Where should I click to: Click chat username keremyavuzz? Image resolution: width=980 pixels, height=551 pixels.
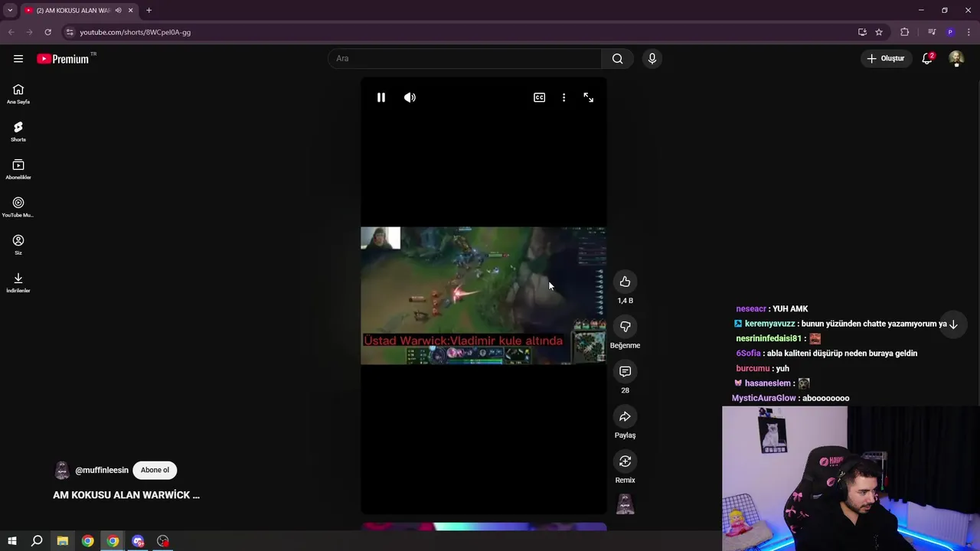pos(769,324)
